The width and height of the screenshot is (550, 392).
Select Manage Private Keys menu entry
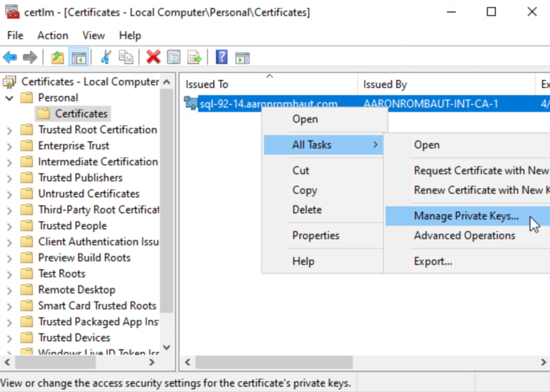pos(466,216)
